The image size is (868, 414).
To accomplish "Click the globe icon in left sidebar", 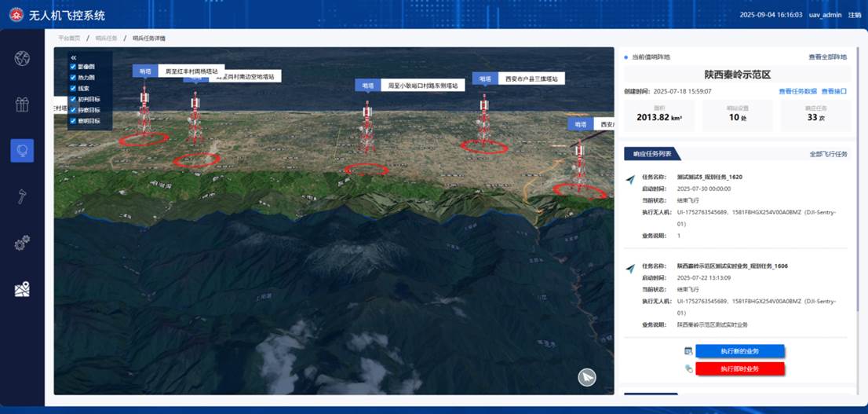I will point(22,58).
